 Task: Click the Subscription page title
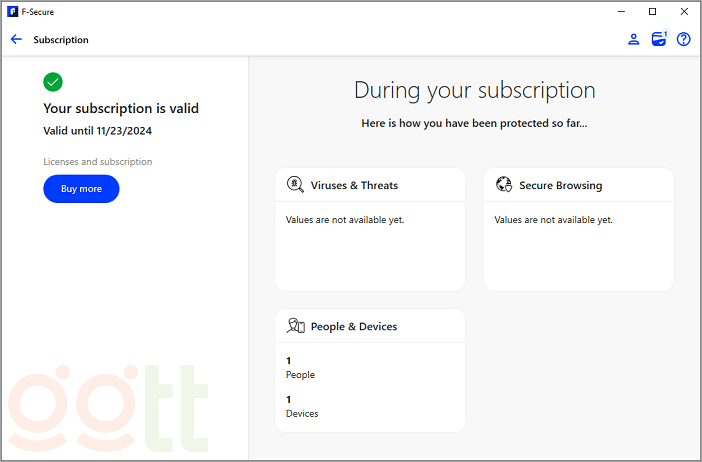(61, 40)
